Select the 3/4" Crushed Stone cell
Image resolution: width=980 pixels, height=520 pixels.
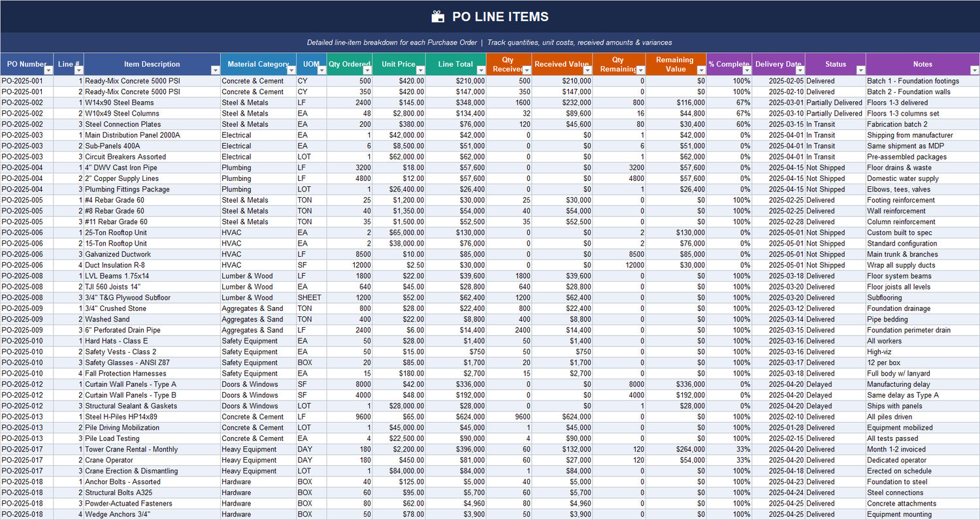[152, 308]
